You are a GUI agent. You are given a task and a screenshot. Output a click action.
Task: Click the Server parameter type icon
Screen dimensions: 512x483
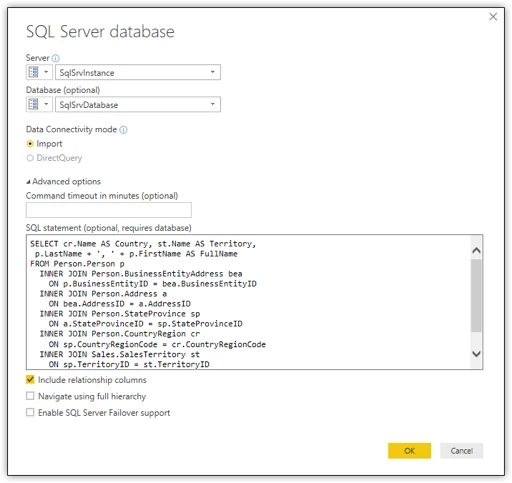pos(34,72)
